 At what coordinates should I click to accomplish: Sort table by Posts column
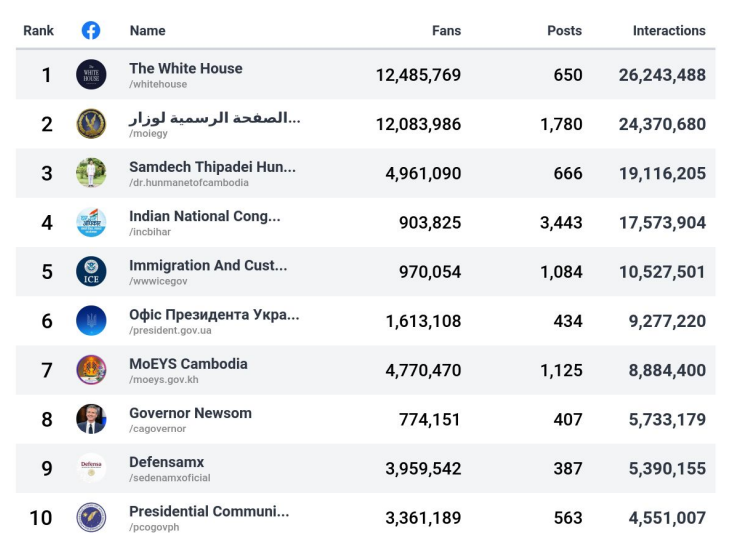pyautogui.click(x=564, y=31)
